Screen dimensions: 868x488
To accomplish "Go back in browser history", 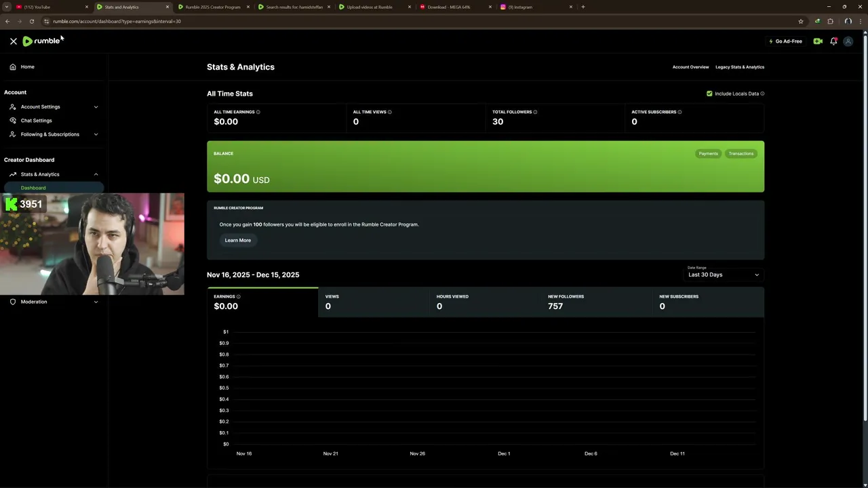I will pos(7,21).
